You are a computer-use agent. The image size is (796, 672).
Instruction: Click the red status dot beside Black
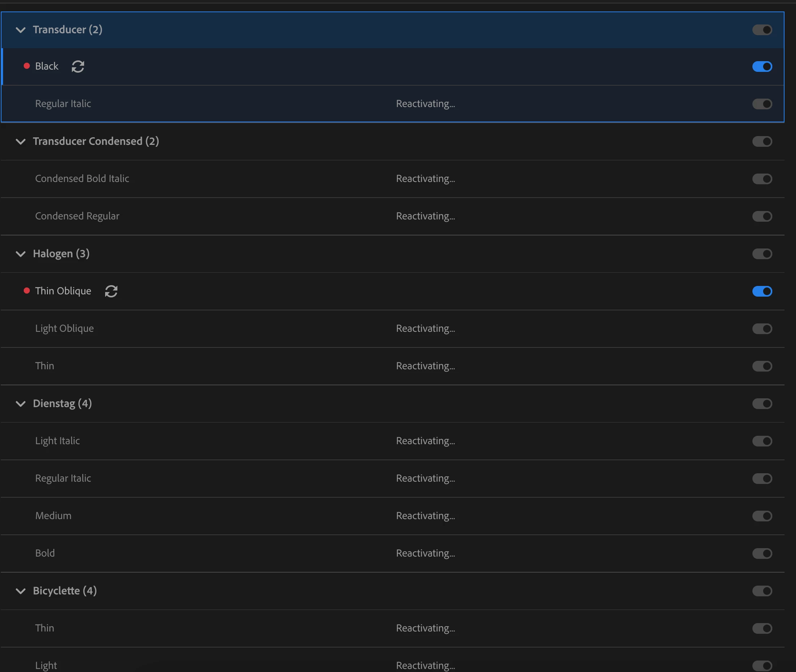click(x=27, y=66)
